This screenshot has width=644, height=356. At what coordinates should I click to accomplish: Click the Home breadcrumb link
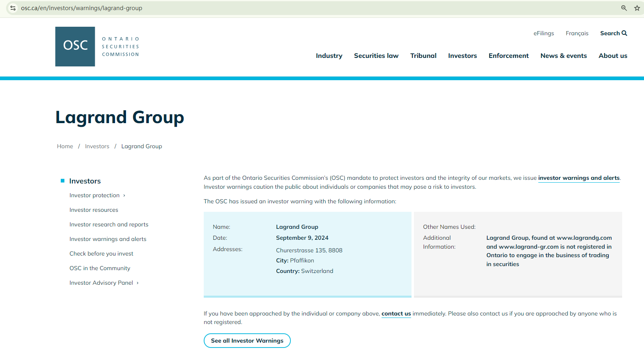pos(65,146)
